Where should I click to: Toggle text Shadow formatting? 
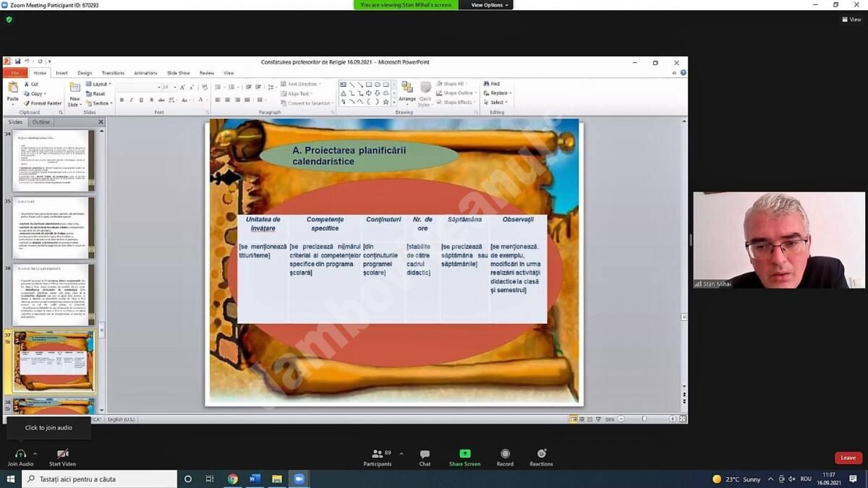(151, 100)
